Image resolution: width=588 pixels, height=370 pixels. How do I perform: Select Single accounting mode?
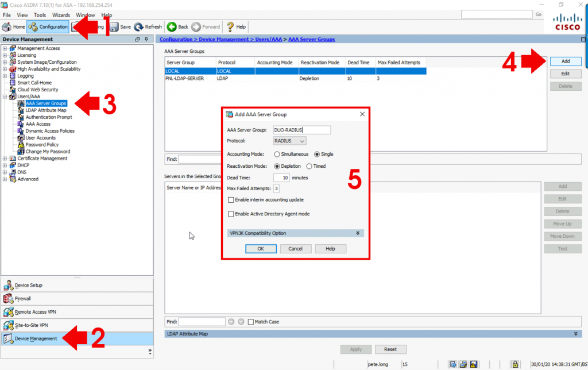coord(317,154)
